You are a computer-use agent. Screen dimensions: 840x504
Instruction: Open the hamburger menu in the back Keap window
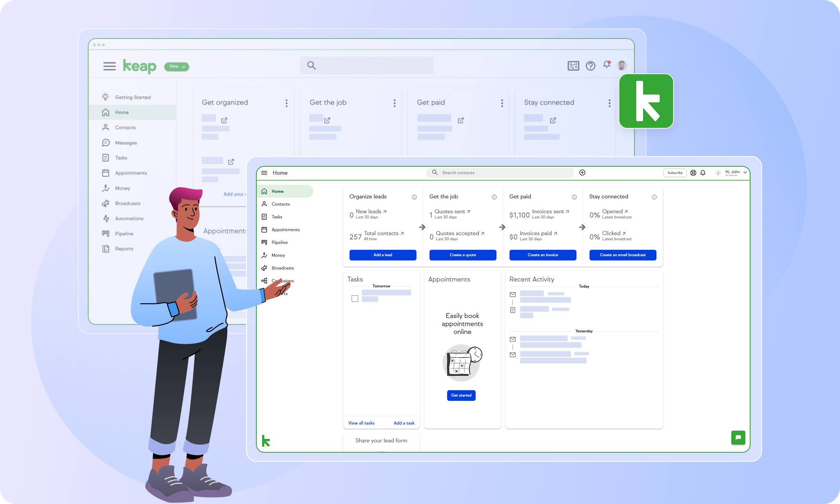pyautogui.click(x=110, y=66)
